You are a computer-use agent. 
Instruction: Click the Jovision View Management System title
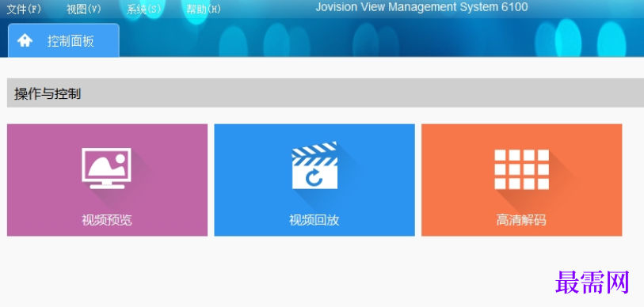pos(421,7)
